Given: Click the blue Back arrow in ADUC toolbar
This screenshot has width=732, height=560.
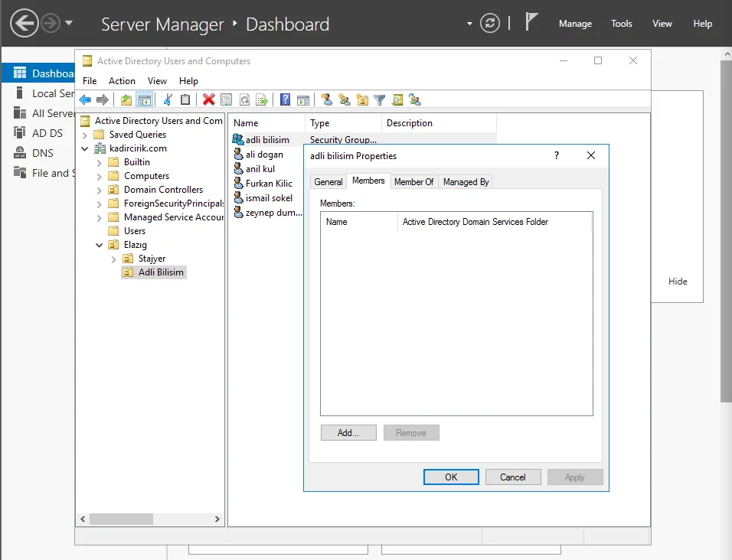Looking at the screenshot, I should click(85, 99).
